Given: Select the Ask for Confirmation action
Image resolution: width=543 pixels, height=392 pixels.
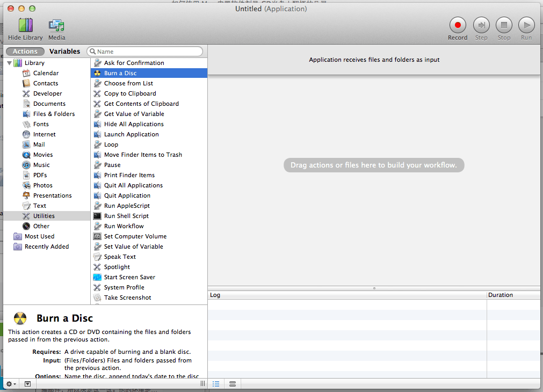Looking at the screenshot, I should click(149, 63).
